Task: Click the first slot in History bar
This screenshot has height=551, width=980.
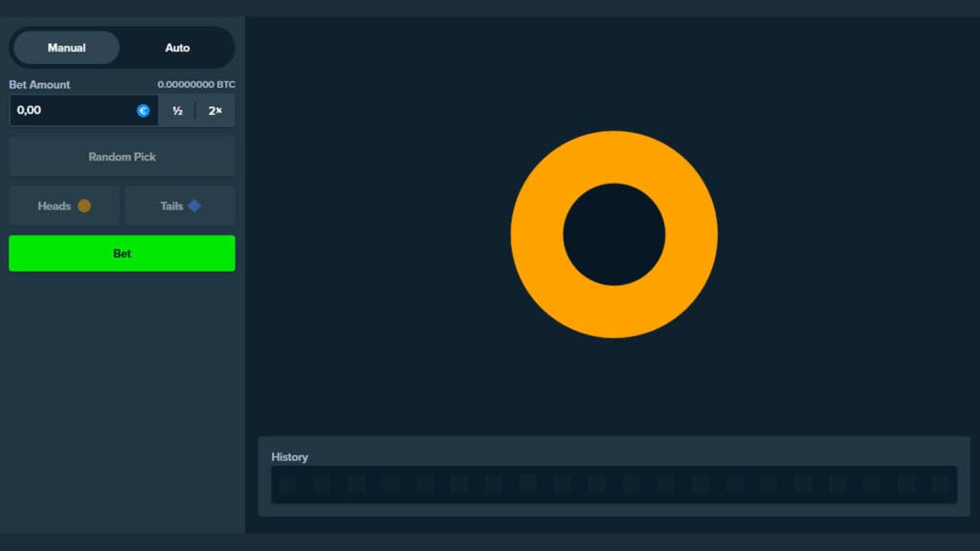Action: (288, 484)
